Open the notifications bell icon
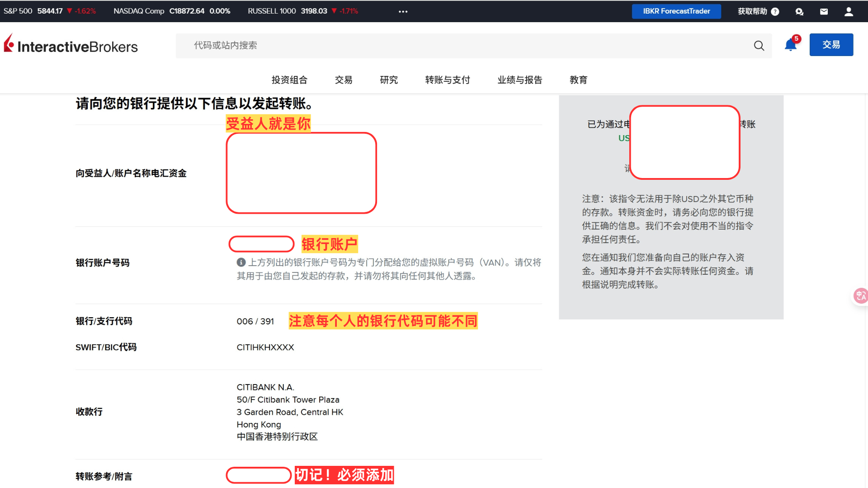 coord(790,45)
